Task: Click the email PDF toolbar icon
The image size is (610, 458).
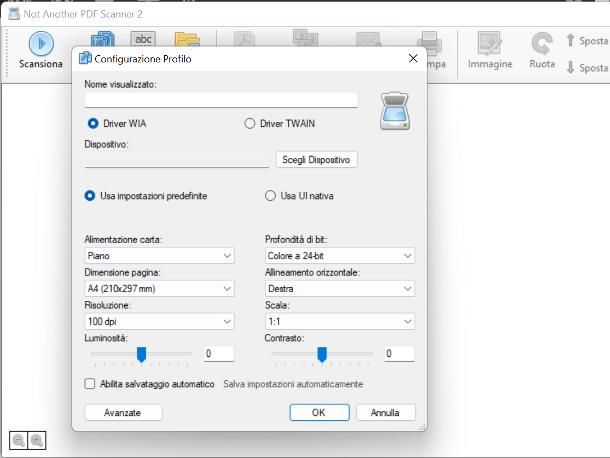Action: pyautogui.click(x=368, y=39)
